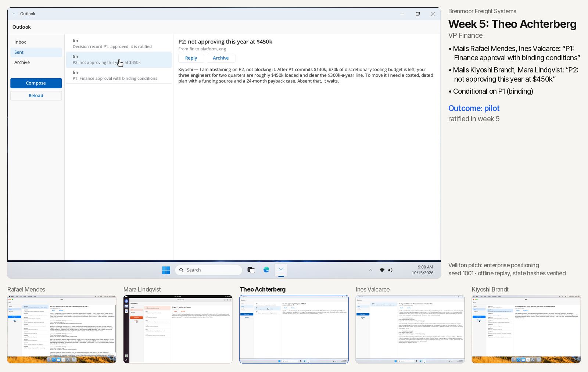This screenshot has width=588, height=372.
Task: Close the Outlook window
Action: click(433, 14)
